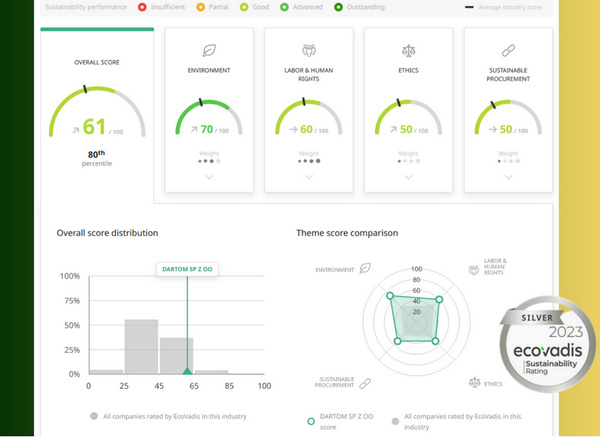Click the Sustainable Procurement card title
The width and height of the screenshot is (600, 437).
click(508, 75)
